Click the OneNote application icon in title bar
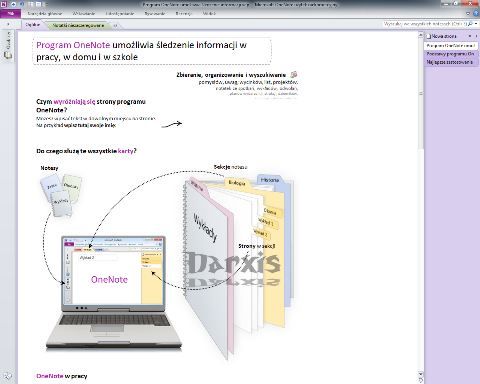Viewport: 480px width, 384px height. pos(4,4)
